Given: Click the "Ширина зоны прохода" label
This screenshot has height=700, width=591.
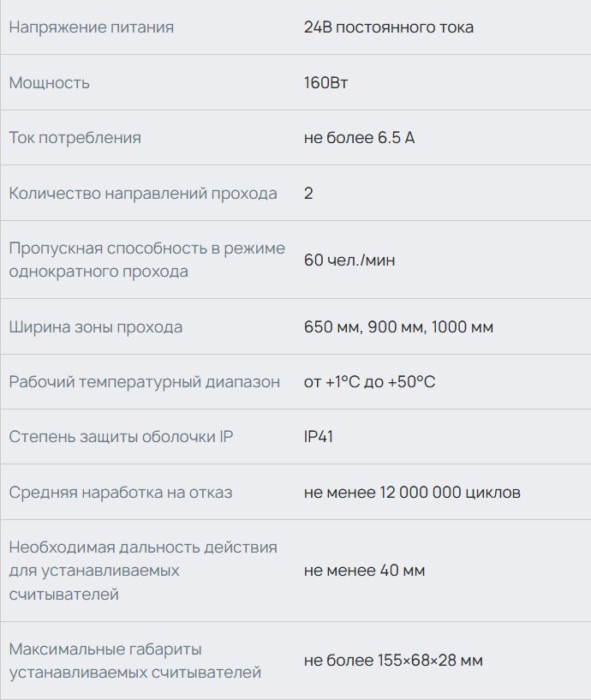Looking at the screenshot, I should click(x=95, y=327).
